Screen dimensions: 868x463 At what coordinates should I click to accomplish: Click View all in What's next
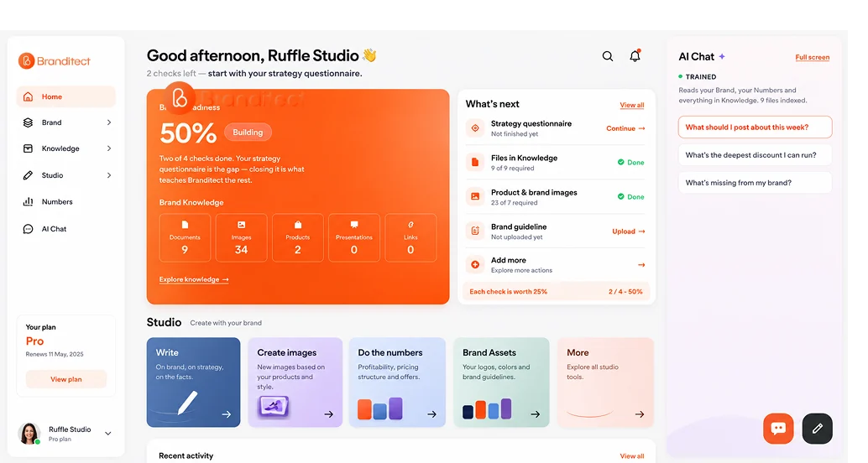point(631,105)
